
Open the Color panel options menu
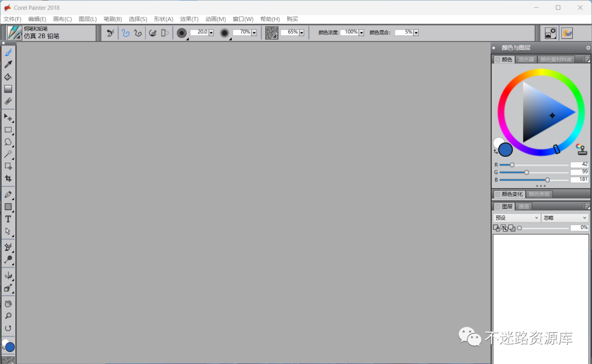pyautogui.click(x=586, y=59)
